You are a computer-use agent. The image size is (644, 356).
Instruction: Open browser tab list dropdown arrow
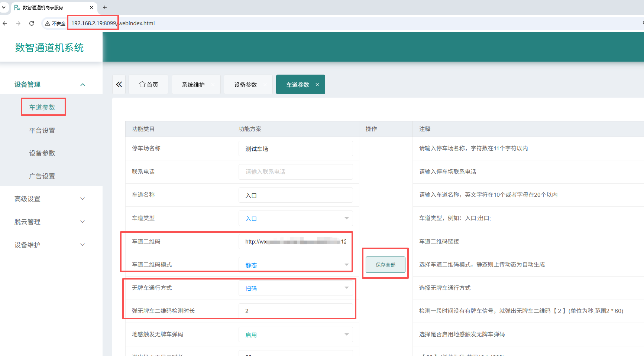coord(4,7)
